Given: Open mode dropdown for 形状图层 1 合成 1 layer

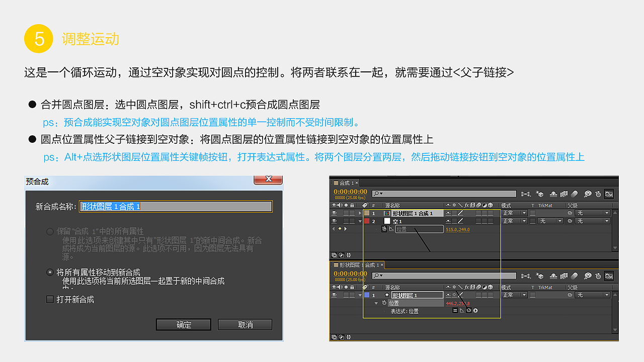Looking at the screenshot, I should click(514, 213).
